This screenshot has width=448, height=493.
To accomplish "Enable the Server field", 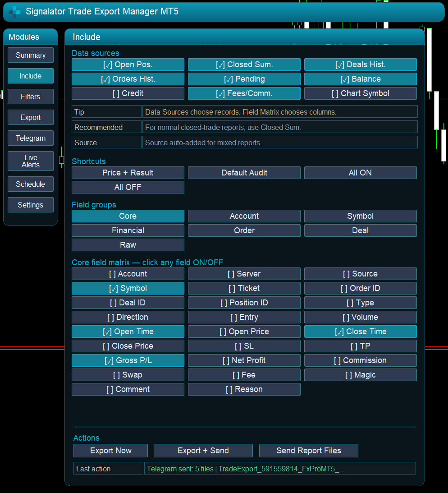I will [244, 274].
